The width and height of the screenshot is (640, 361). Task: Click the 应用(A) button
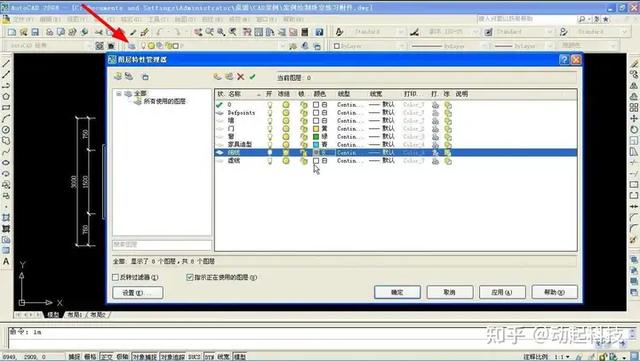click(x=502, y=292)
